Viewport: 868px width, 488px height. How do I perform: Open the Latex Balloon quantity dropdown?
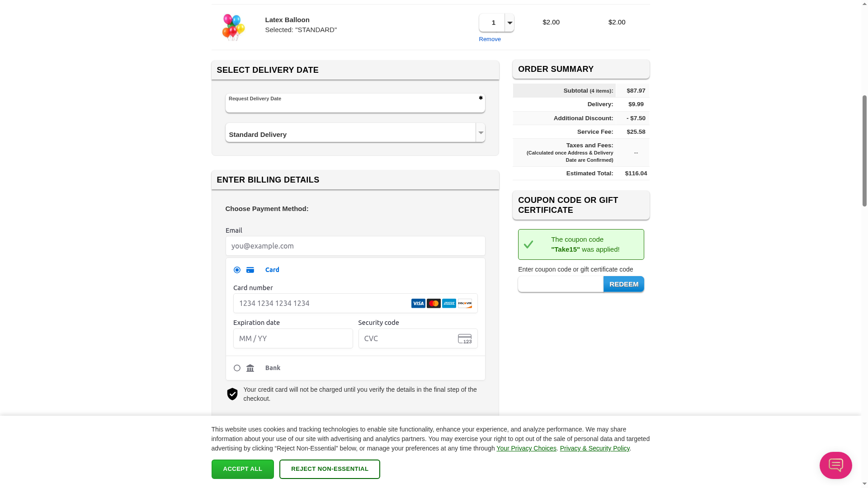coord(509,23)
